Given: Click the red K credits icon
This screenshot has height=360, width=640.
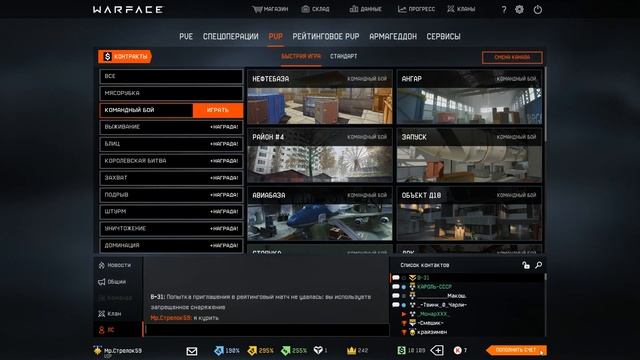Looking at the screenshot, I should [458, 350].
